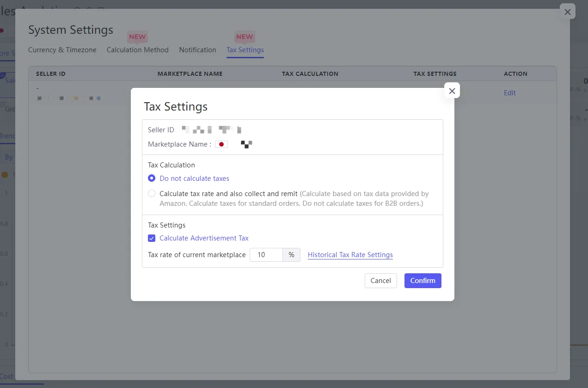Click the 'Tax Calculation' section label

[x=171, y=165]
